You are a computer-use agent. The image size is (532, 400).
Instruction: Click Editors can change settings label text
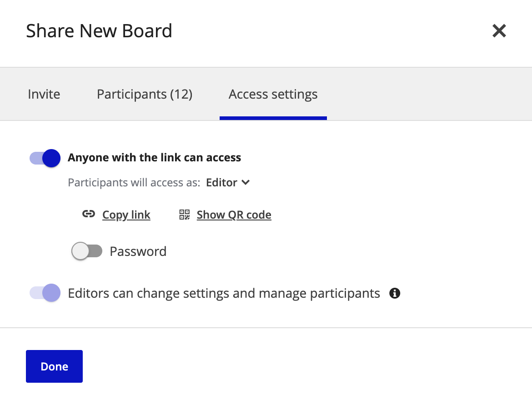[x=224, y=293]
